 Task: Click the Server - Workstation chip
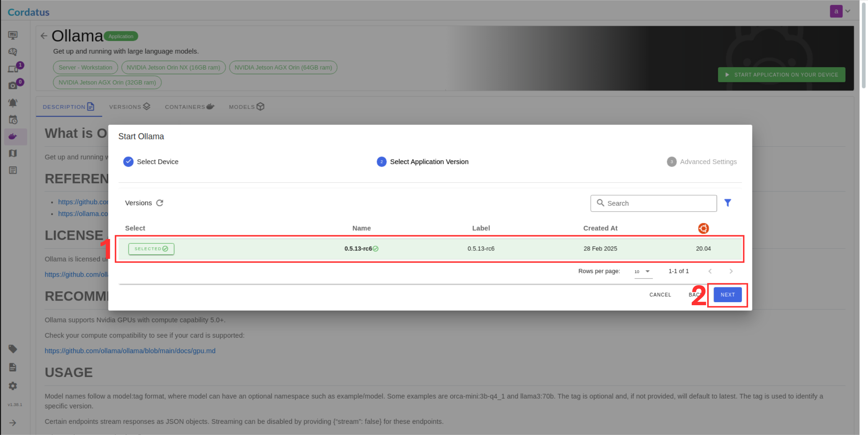[85, 67]
